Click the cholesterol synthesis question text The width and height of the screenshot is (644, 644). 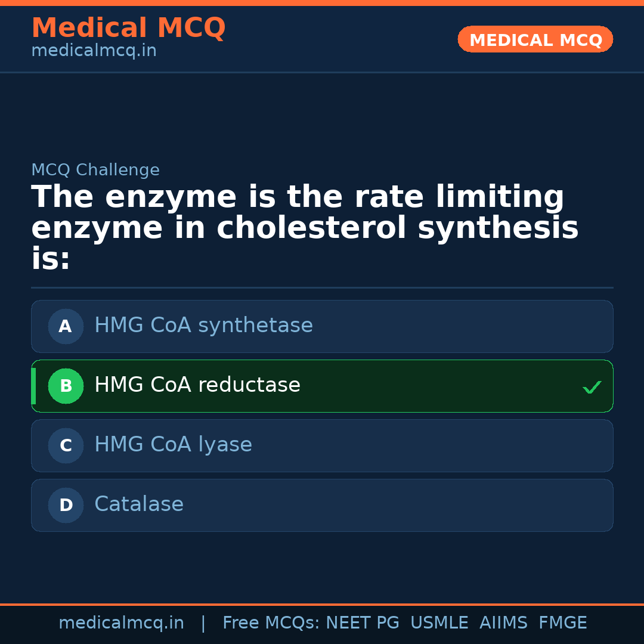tap(305, 228)
